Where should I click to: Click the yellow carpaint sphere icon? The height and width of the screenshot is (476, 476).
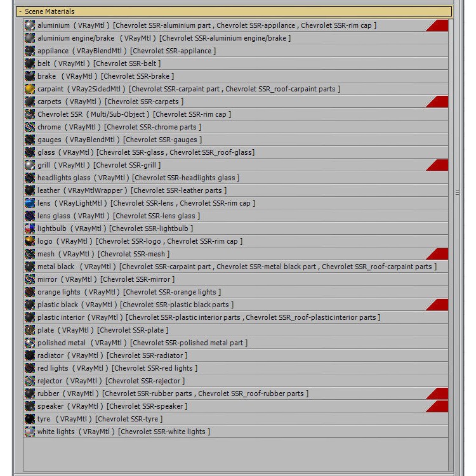[x=30, y=89]
